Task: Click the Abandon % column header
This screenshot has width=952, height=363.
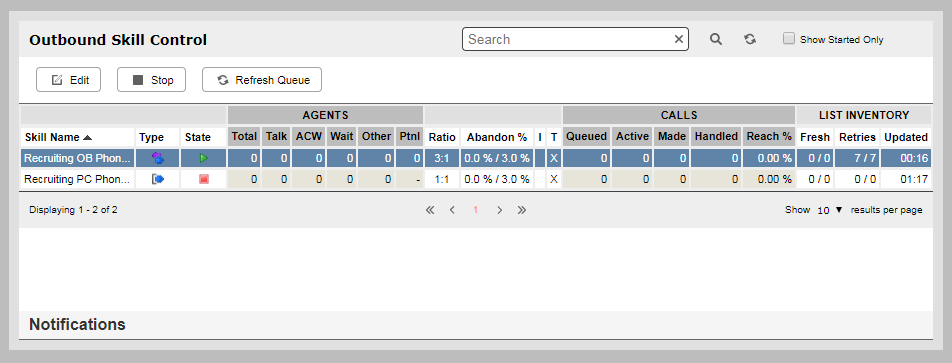Action: 497,137
